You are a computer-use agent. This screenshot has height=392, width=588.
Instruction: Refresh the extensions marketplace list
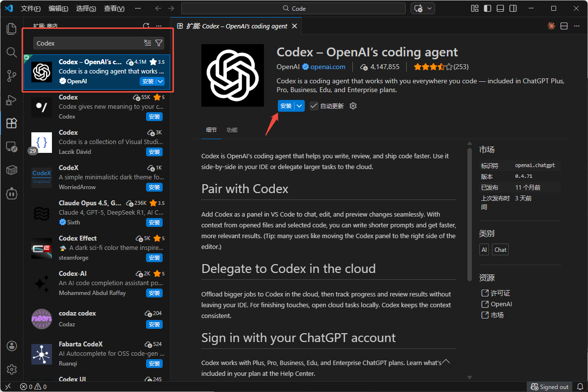(x=146, y=26)
